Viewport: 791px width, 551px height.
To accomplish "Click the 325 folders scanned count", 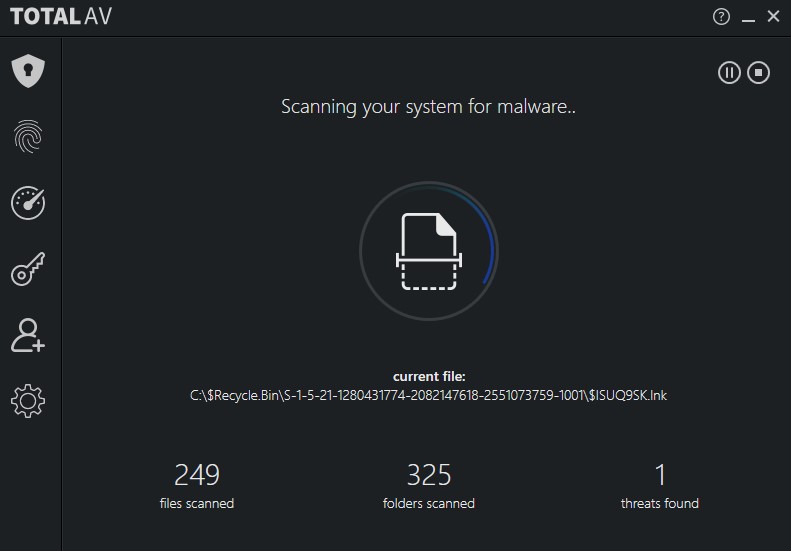I will coord(429,475).
